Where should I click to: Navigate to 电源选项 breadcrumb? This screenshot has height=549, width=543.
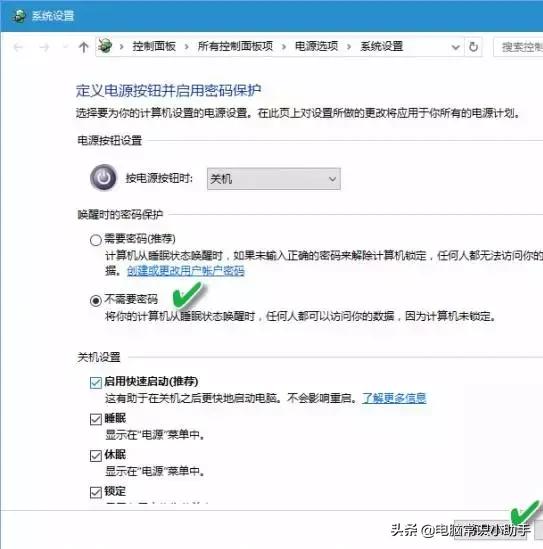coord(316,46)
